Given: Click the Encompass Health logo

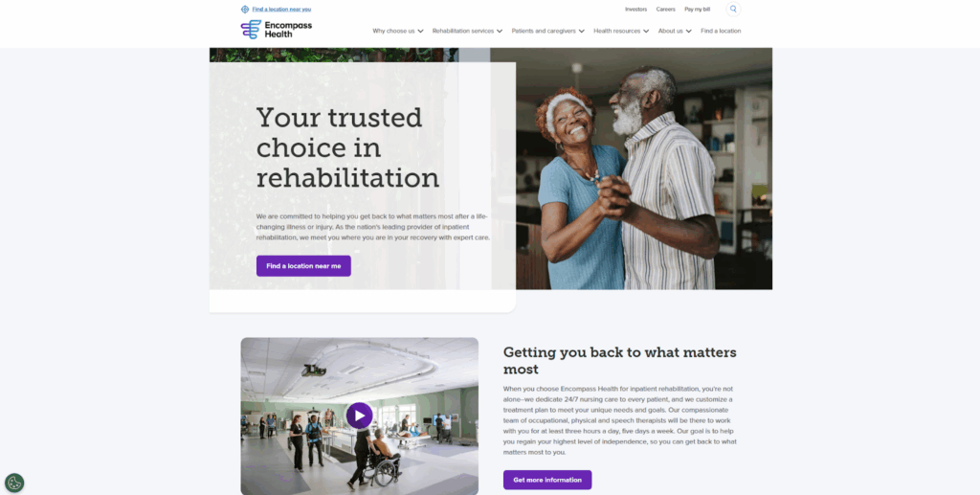Looking at the screenshot, I should [x=277, y=30].
